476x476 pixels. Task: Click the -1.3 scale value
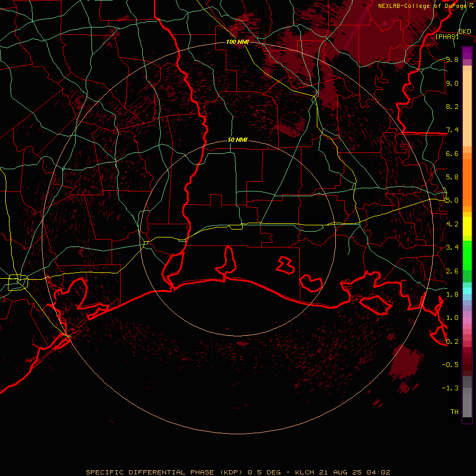click(x=450, y=388)
